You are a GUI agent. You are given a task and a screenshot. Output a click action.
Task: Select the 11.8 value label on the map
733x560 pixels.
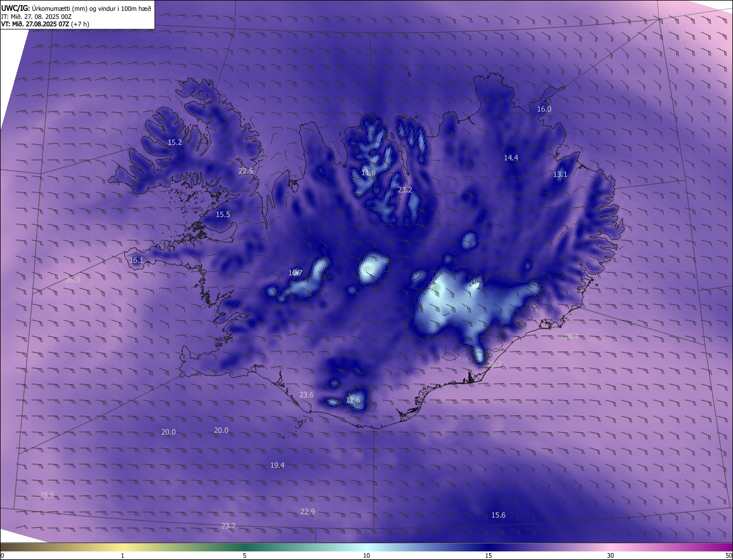pyautogui.click(x=368, y=172)
